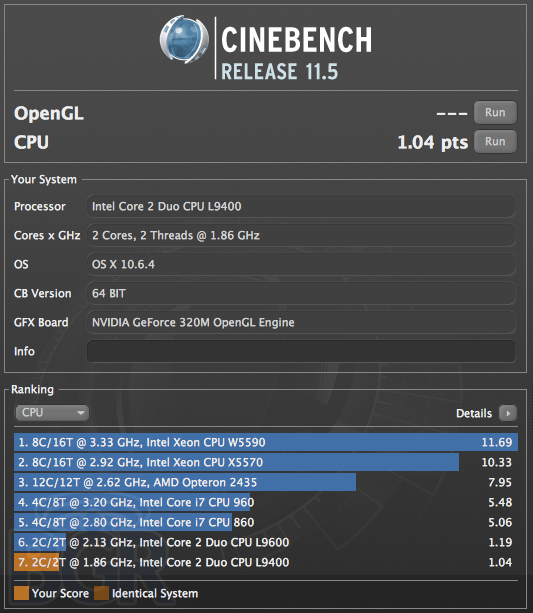
Task: Open the CPU ranking dropdown
Action: point(52,413)
